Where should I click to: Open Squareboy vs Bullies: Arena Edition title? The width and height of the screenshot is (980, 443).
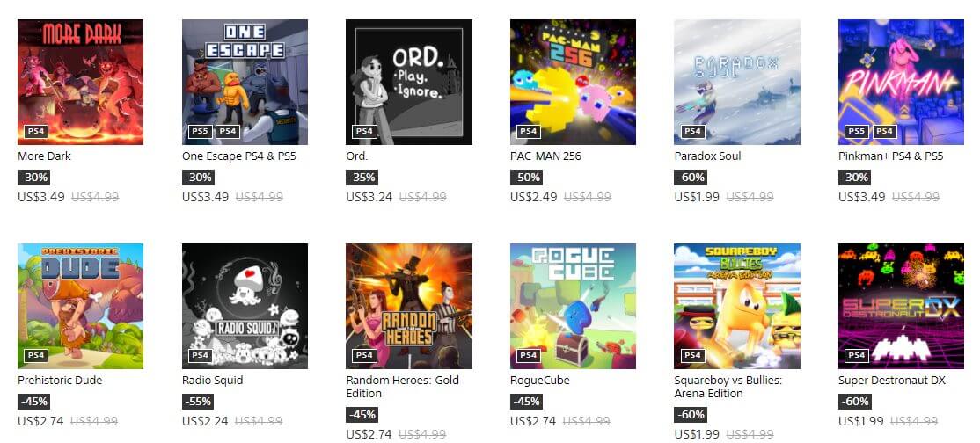(728, 387)
